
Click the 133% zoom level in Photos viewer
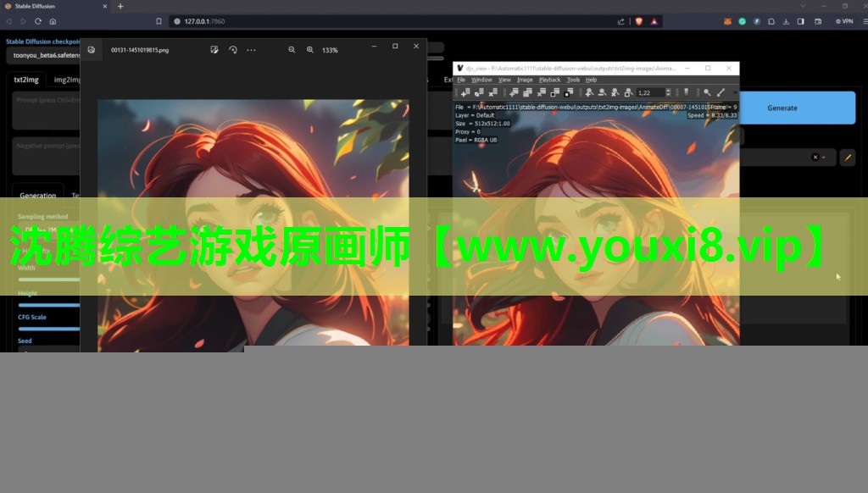click(x=330, y=50)
